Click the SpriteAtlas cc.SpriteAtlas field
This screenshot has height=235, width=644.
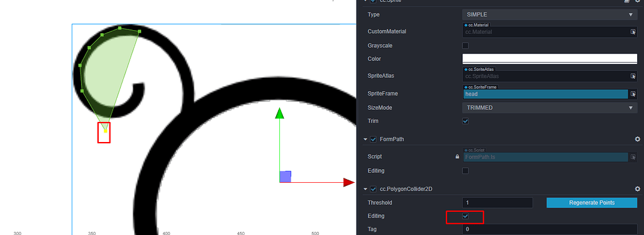545,76
